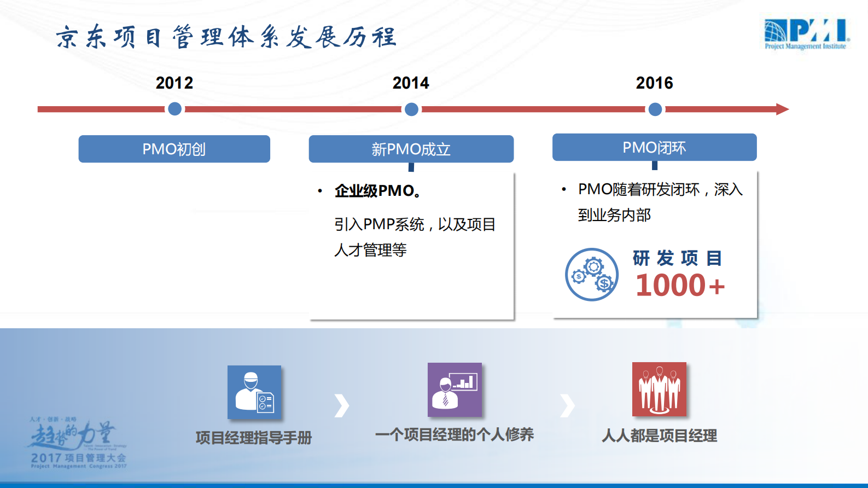The height and width of the screenshot is (488, 868).
Task: Click the red 1000+ figure
Action: pos(680,286)
